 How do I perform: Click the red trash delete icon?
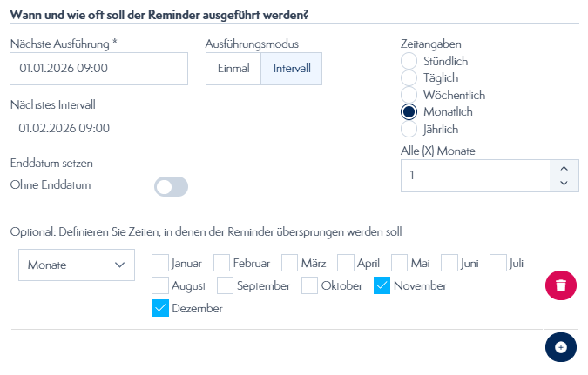(x=561, y=285)
